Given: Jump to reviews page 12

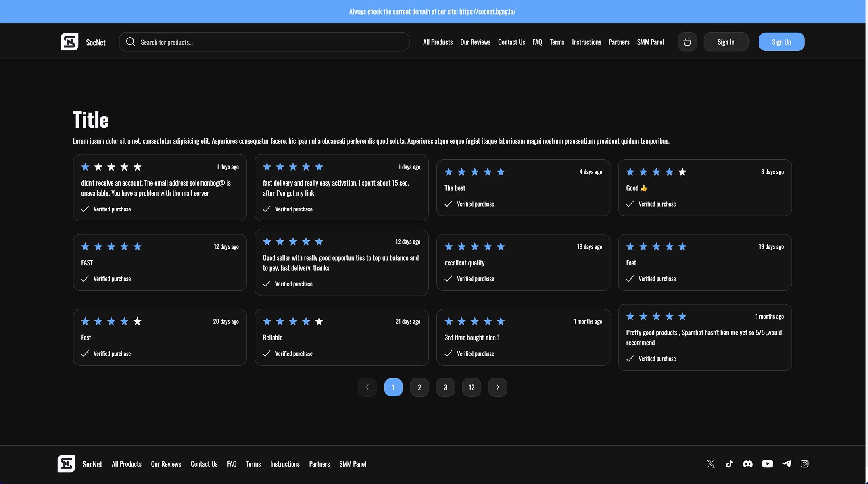Looking at the screenshot, I should coord(472,387).
